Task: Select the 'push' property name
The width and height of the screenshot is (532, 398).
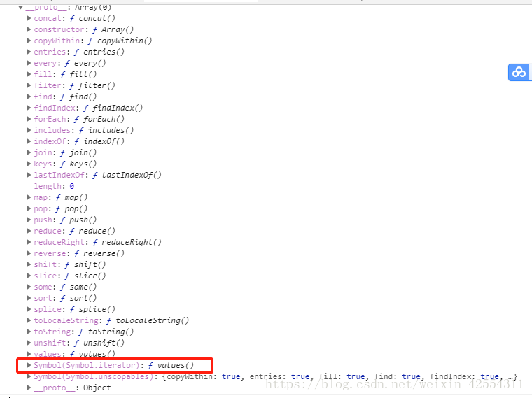Action: coord(43,220)
